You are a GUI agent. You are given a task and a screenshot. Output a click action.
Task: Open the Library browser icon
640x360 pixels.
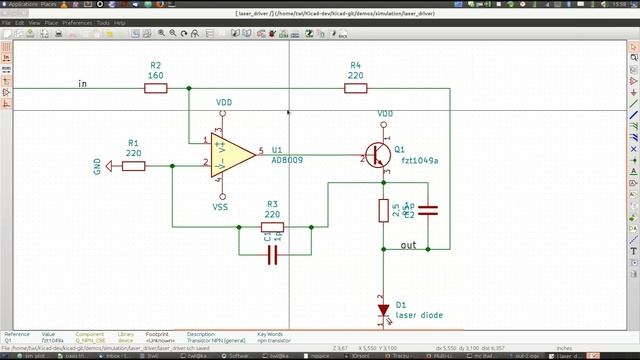point(247,33)
